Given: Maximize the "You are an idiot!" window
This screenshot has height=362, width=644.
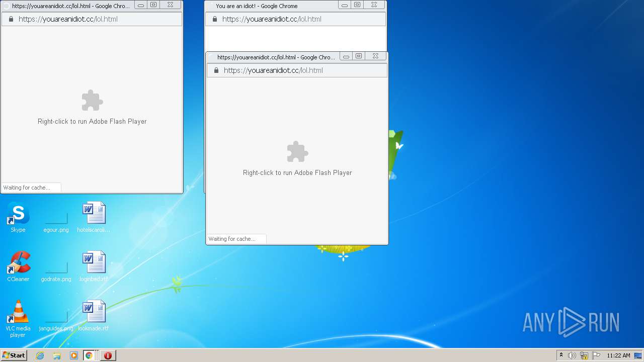Looking at the screenshot, I should pos(357,5).
